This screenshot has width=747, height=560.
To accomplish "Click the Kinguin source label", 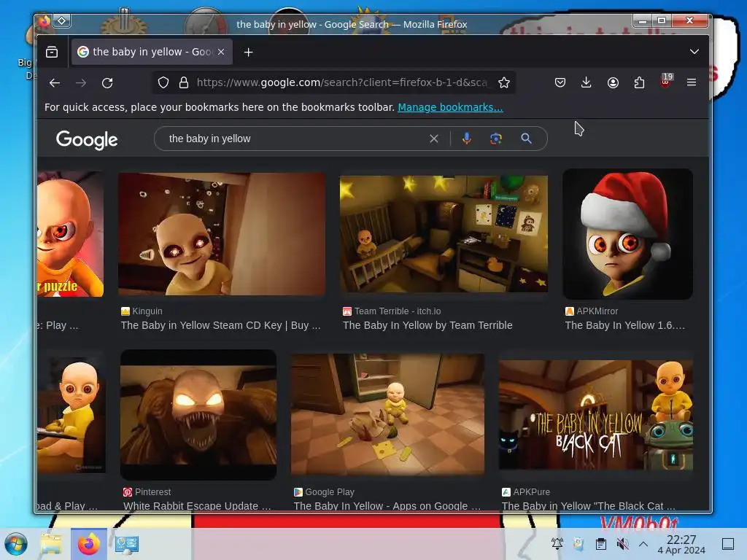I will point(142,311).
